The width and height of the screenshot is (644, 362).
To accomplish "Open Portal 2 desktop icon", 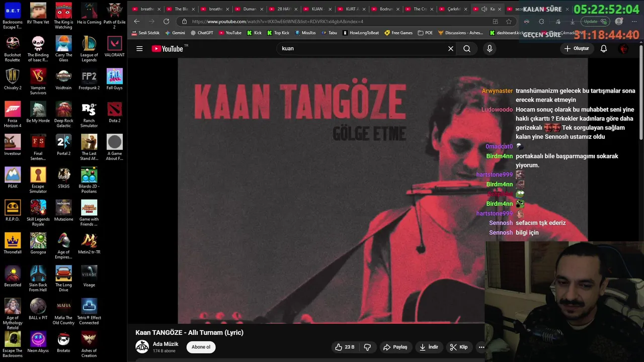I will tap(63, 145).
